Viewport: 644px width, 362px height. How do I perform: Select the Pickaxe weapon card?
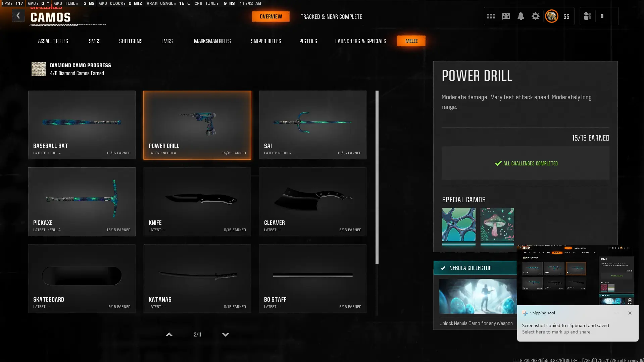point(82,202)
